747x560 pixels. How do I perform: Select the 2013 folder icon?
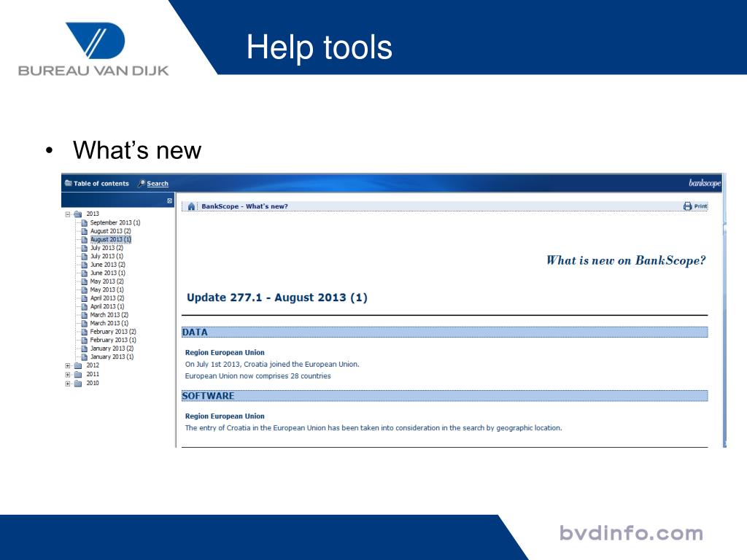point(77,214)
